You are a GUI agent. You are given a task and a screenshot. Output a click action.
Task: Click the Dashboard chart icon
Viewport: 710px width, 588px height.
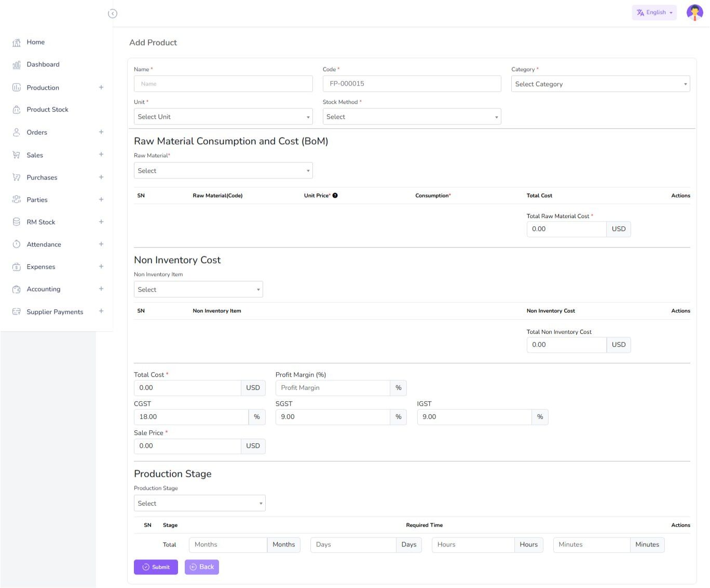click(x=17, y=65)
